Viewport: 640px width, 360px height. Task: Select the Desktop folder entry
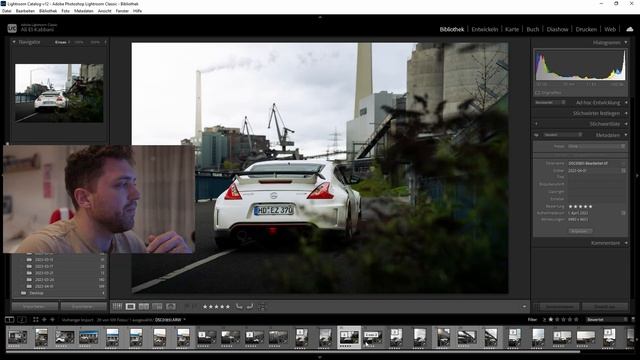tap(36, 293)
